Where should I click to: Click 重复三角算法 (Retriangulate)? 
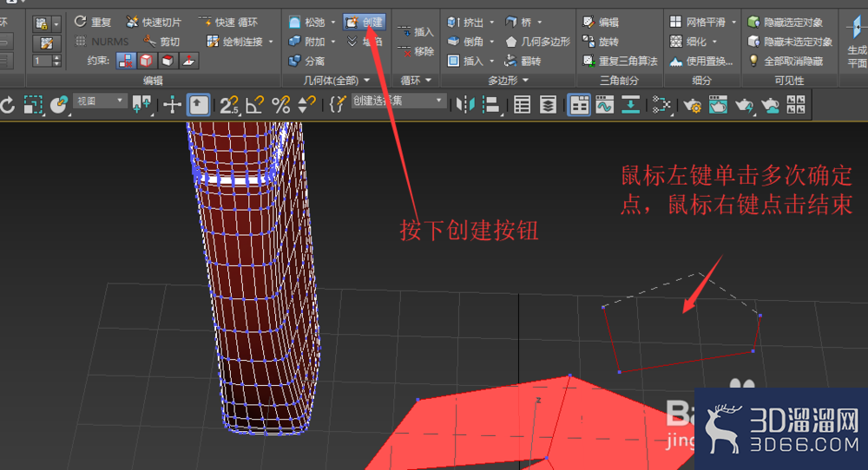coord(620,61)
